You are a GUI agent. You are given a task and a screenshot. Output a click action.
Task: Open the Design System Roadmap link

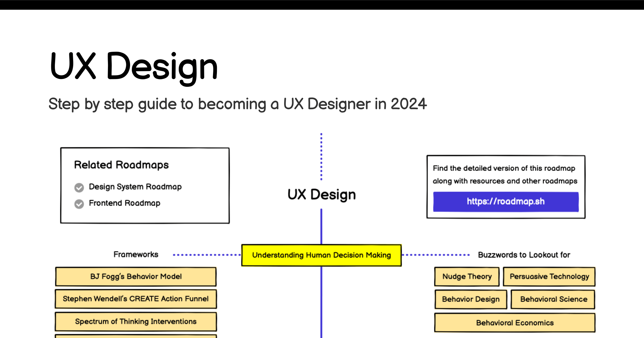tap(135, 187)
